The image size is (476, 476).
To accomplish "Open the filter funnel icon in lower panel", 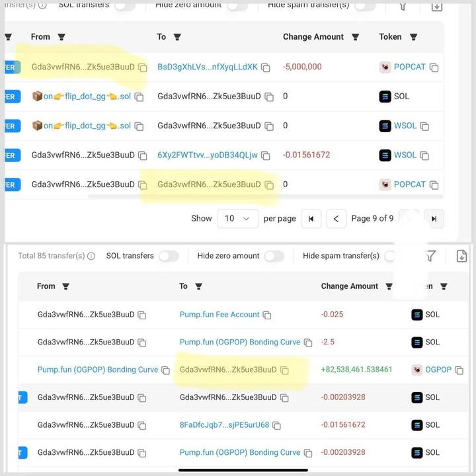I will pyautogui.click(x=430, y=256).
